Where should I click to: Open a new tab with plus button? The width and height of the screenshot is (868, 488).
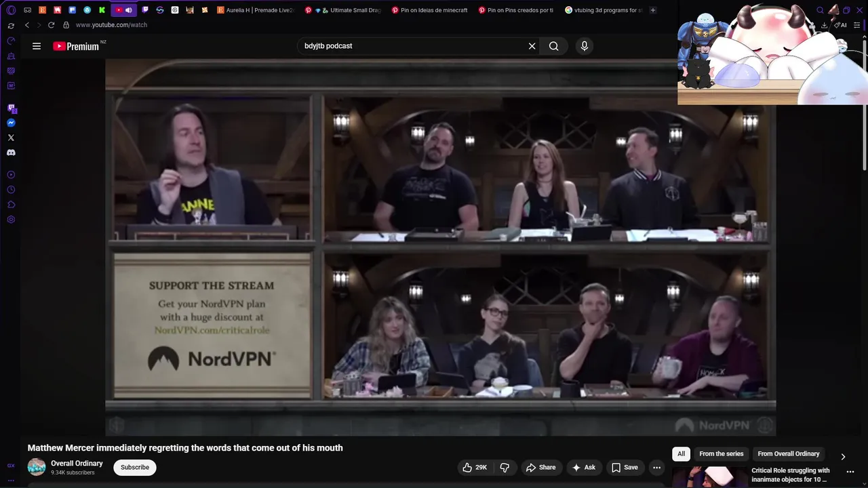(x=653, y=10)
